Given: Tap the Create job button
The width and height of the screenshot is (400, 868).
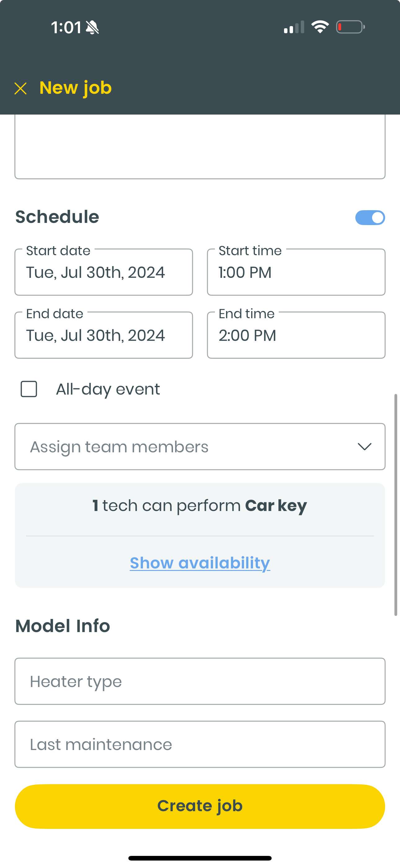Looking at the screenshot, I should [x=200, y=806].
